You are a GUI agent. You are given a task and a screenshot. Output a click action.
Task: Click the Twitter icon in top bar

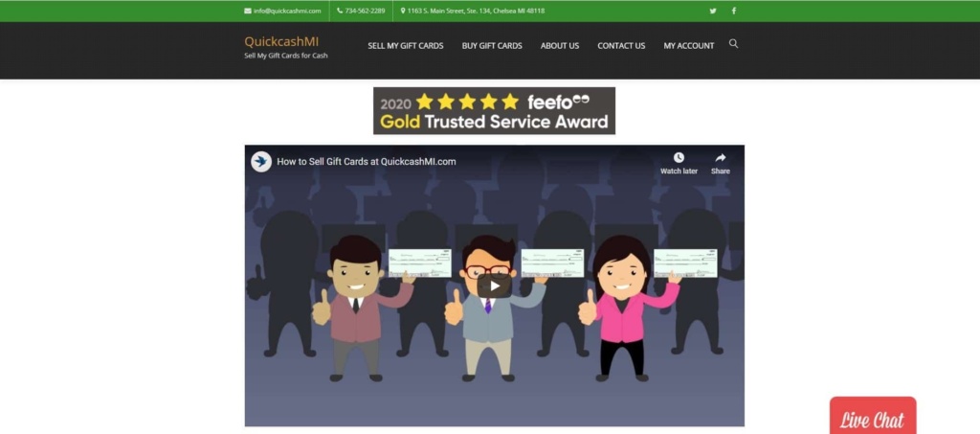click(x=712, y=11)
